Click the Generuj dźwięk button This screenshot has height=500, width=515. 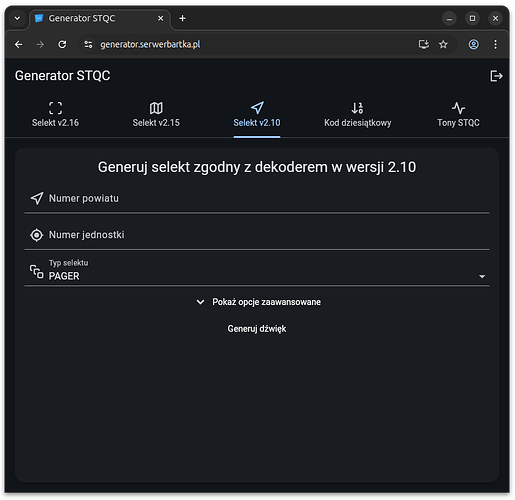click(257, 329)
